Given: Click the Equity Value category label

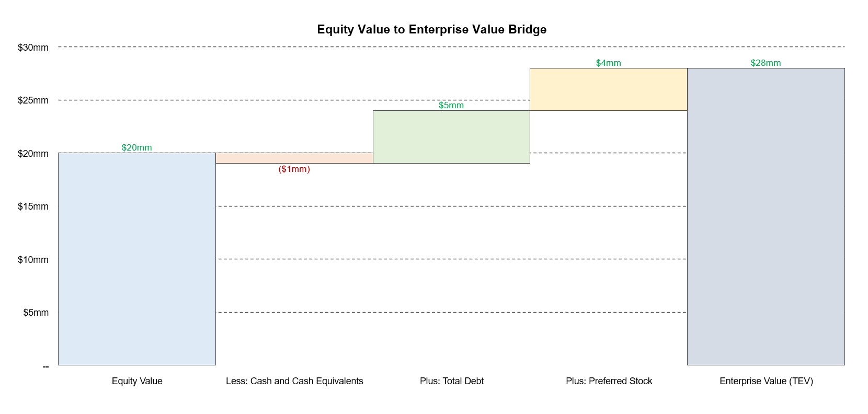Looking at the screenshot, I should (x=137, y=381).
